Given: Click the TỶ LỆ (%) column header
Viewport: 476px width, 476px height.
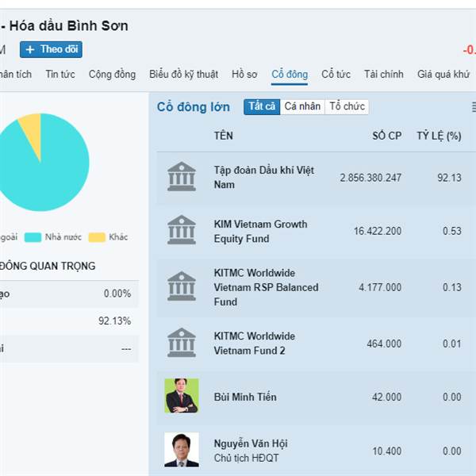Looking at the screenshot, I should (x=439, y=136).
